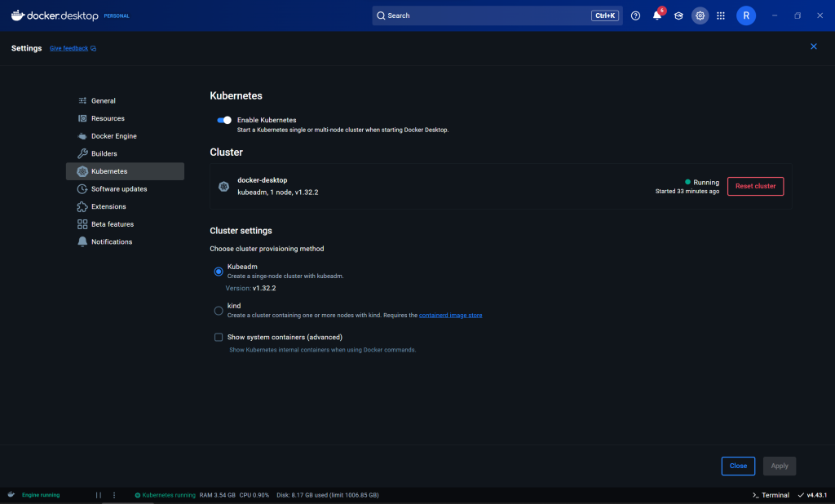The height and width of the screenshot is (504, 835).
Task: Select the Kubeadm provisioning radio button
Action: [219, 272]
